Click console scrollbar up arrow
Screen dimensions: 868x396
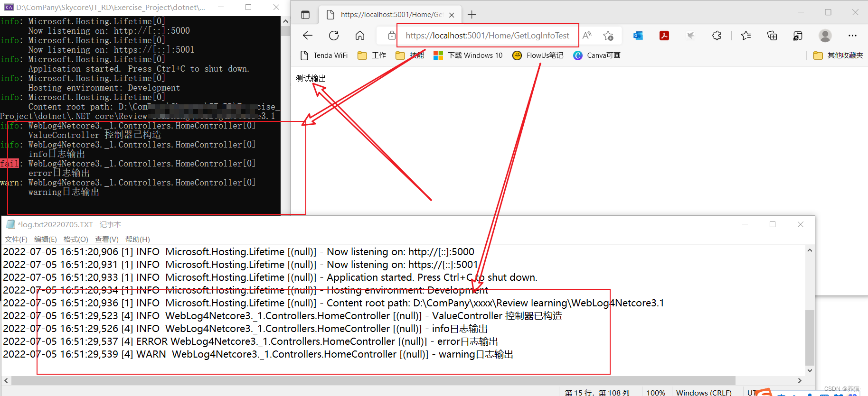click(x=285, y=21)
